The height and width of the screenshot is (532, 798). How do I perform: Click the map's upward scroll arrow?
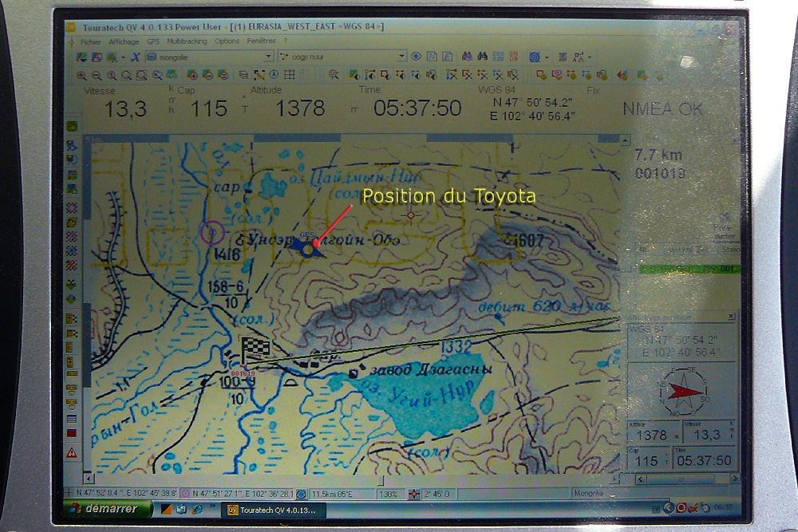tap(625, 140)
